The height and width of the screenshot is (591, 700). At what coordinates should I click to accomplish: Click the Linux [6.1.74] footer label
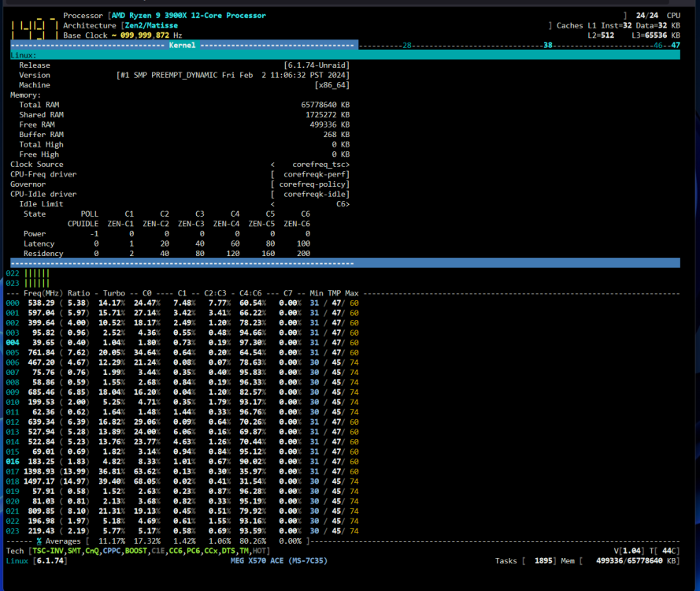(36, 561)
